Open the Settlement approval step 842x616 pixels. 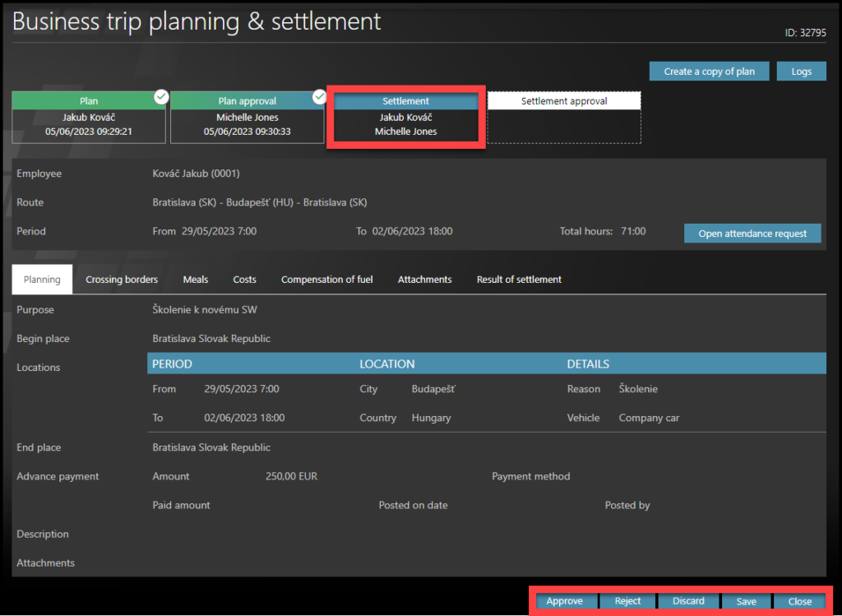pyautogui.click(x=564, y=118)
